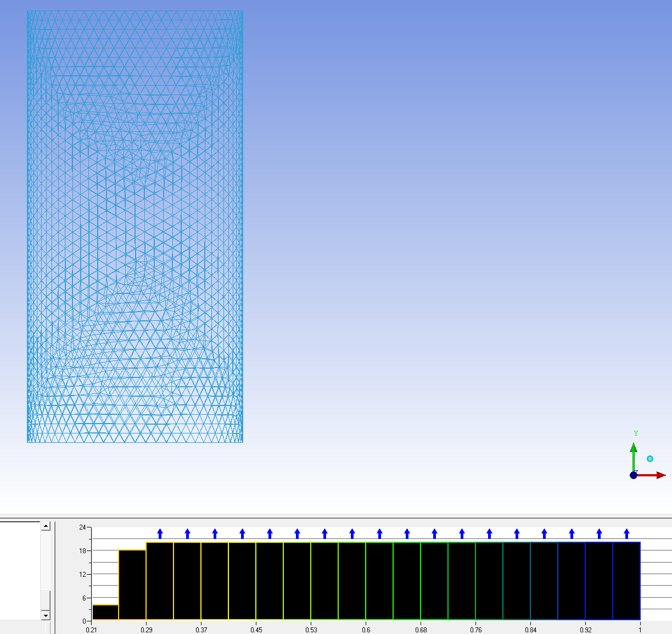Click the center of the cylinder mesh
This screenshot has height=634, width=672.
135,226
